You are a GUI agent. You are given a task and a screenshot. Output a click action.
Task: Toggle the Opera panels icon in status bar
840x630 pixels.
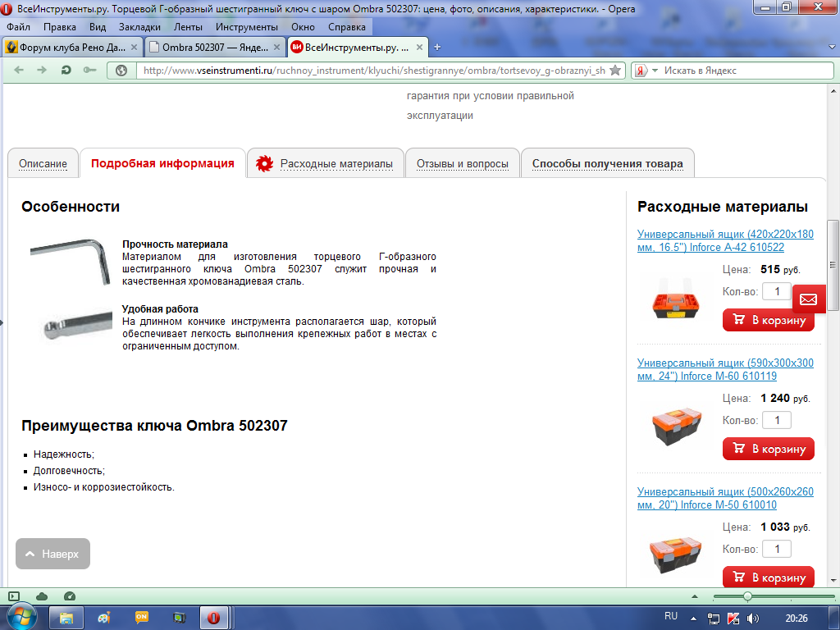14,596
